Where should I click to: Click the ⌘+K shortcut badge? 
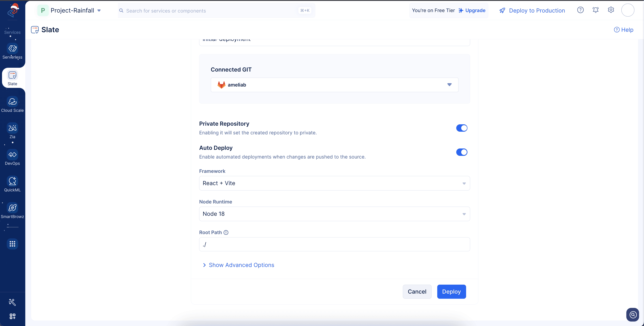click(305, 11)
